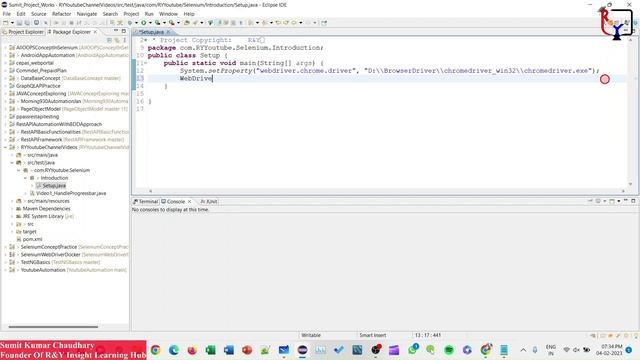Minimize the Package Explorer view
The image size is (640, 360).
(x=116, y=31)
